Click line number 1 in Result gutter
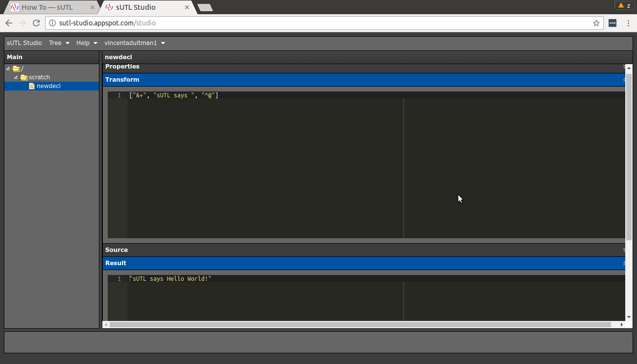 119,279
